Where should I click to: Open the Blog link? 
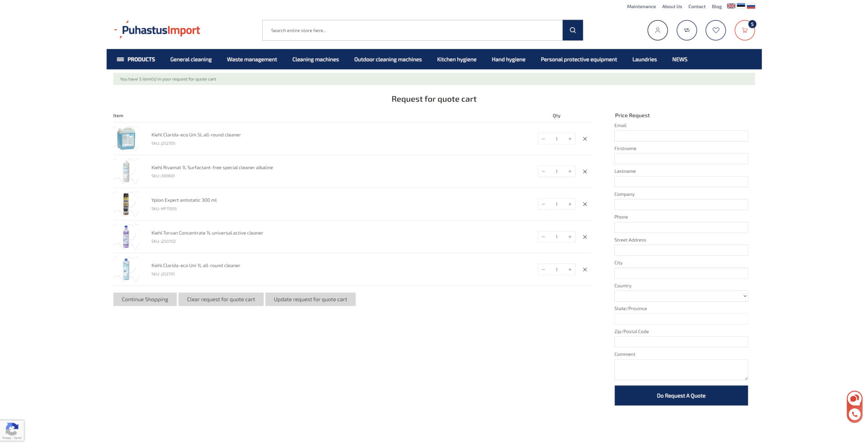click(717, 6)
